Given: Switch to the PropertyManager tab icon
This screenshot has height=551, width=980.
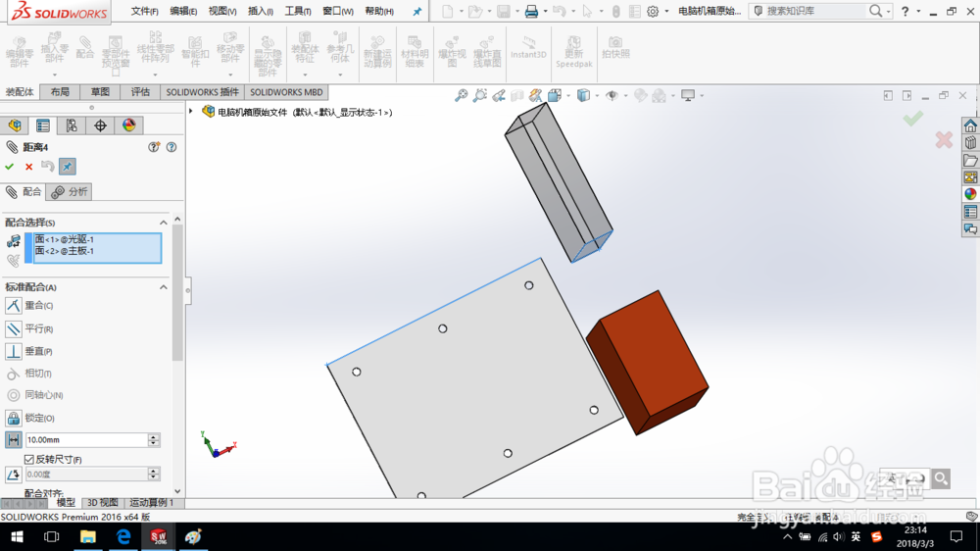Looking at the screenshot, I should pos(43,125).
